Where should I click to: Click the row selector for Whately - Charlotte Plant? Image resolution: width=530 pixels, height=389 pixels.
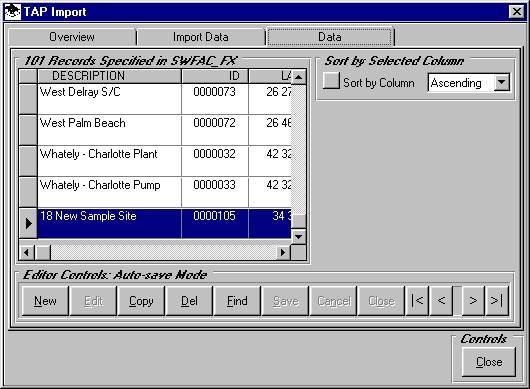pos(28,161)
